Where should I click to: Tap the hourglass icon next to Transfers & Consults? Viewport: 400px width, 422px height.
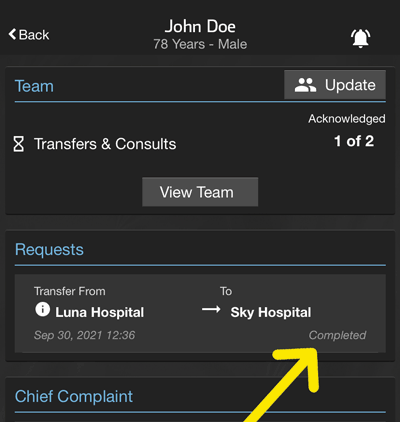point(19,144)
